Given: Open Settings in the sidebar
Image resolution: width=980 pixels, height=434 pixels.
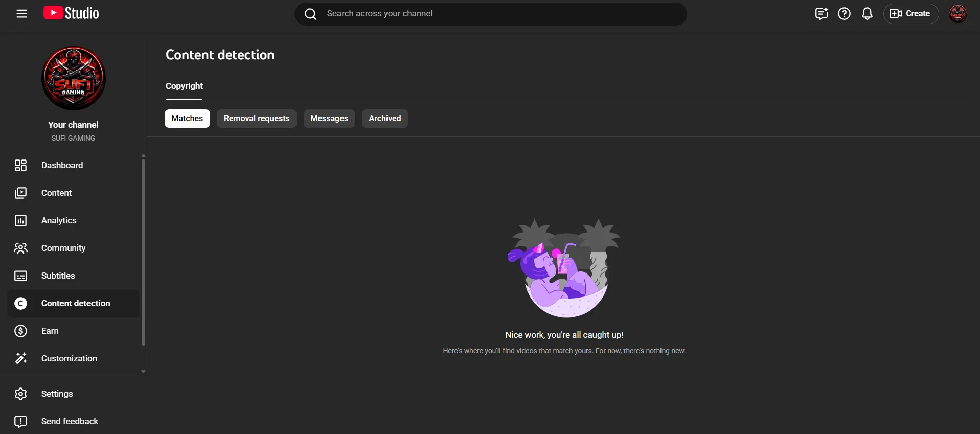Looking at the screenshot, I should [x=74, y=394].
